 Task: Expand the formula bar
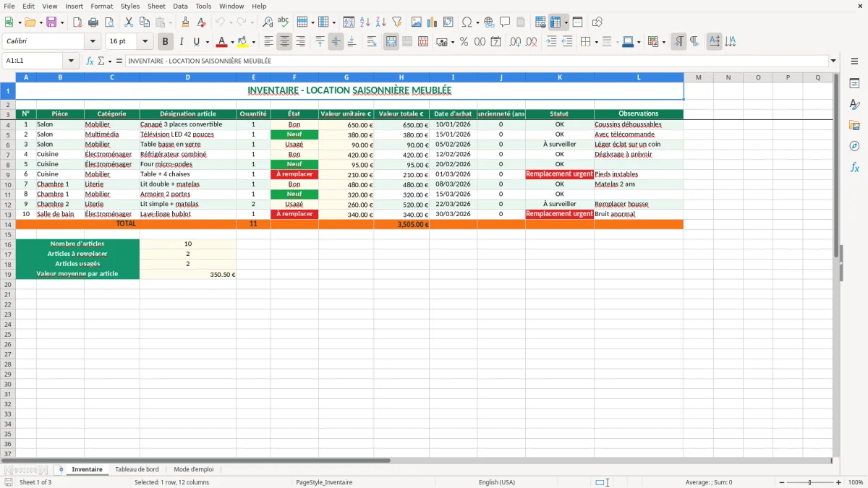(833, 61)
